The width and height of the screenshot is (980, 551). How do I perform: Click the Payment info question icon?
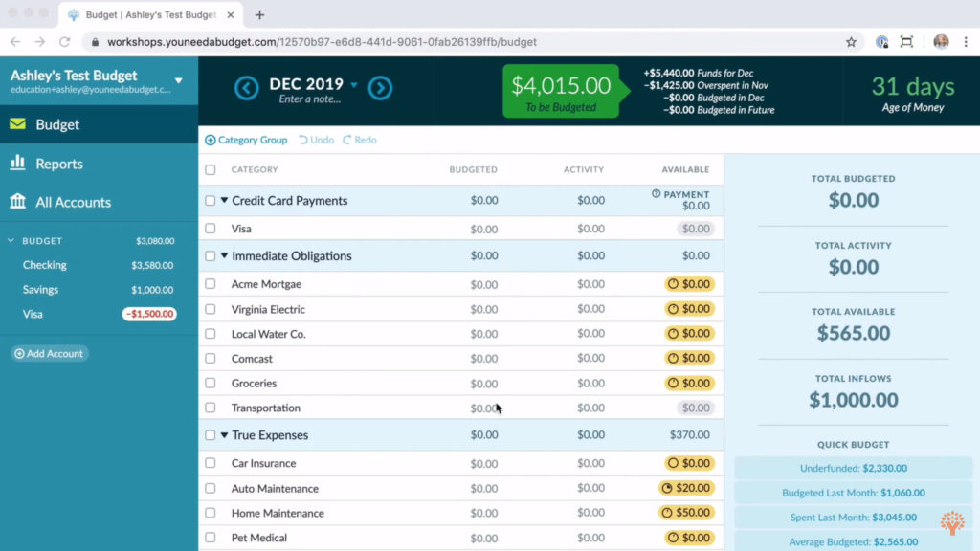tap(656, 193)
